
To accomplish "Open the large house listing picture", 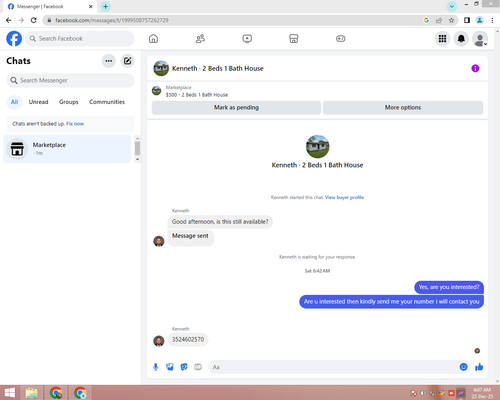I will pyautogui.click(x=317, y=147).
